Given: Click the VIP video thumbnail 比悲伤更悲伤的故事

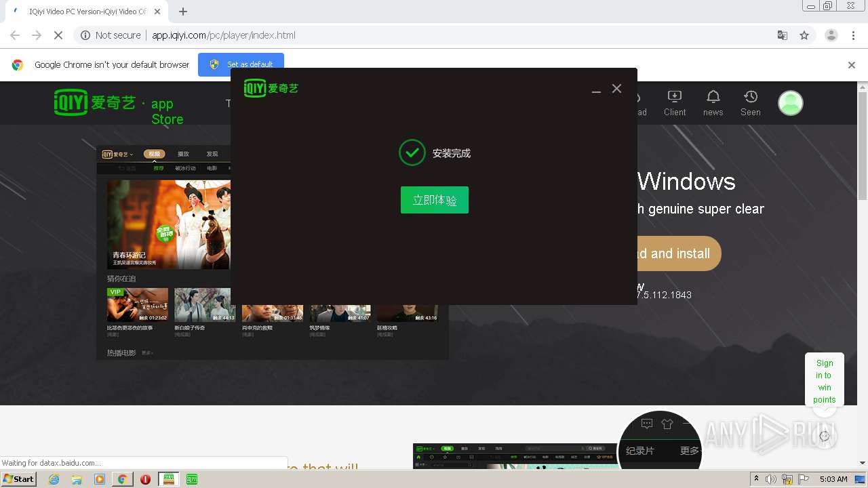Looking at the screenshot, I should click(138, 304).
